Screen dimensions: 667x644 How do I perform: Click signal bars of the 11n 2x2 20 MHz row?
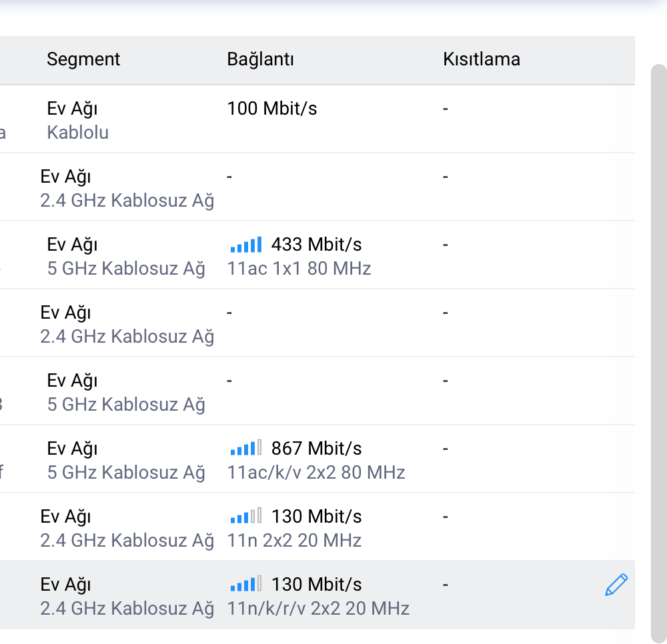pyautogui.click(x=246, y=517)
